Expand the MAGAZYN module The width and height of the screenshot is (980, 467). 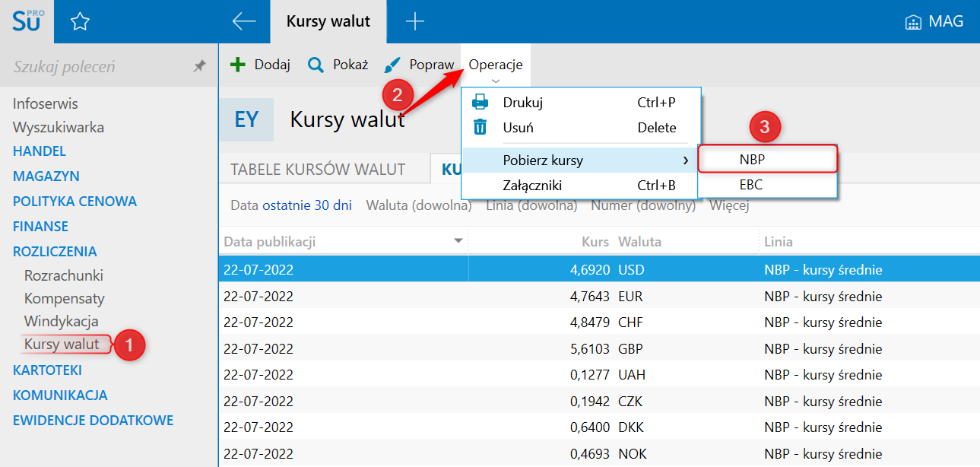click(46, 176)
